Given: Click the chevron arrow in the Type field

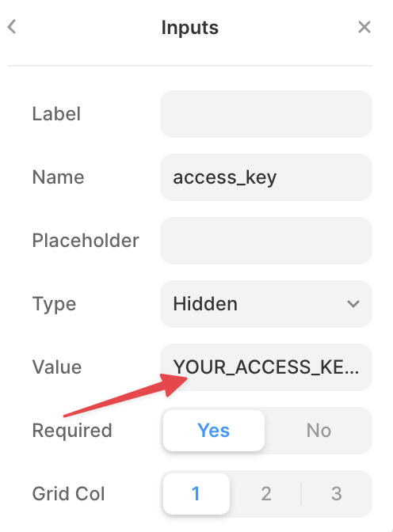Looking at the screenshot, I should tap(353, 304).
